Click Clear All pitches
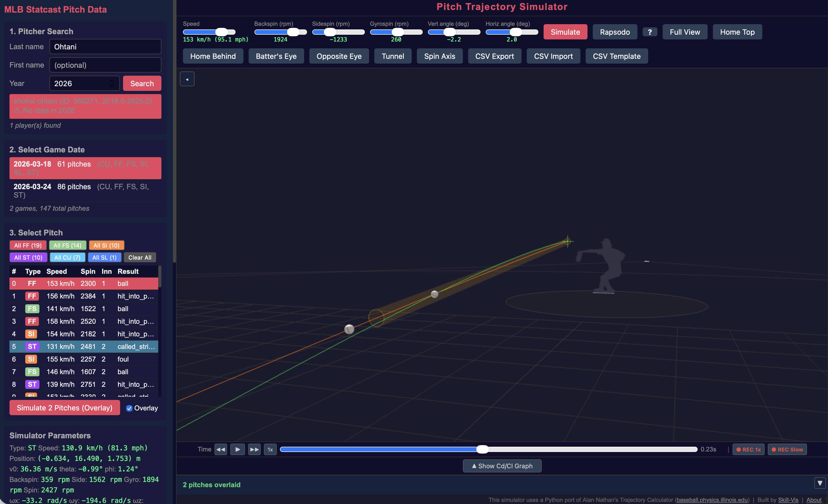 pos(140,257)
